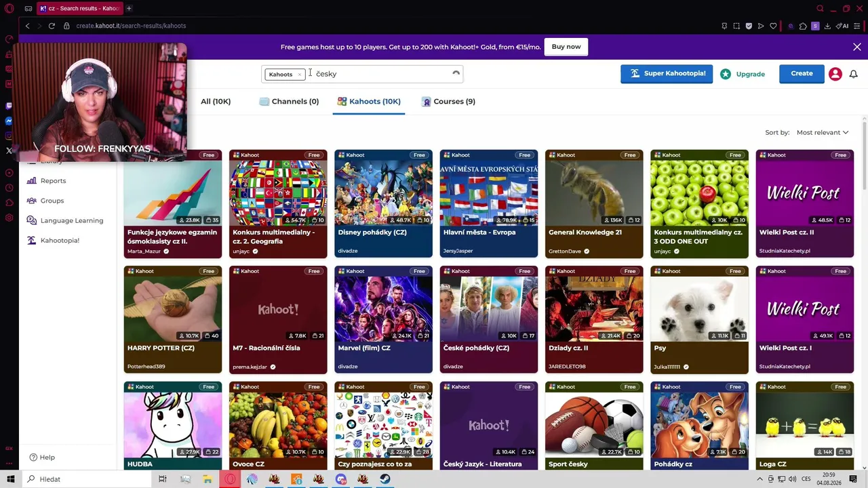Open the user profile avatar menu
This screenshot has width=868, height=488.
pos(835,74)
